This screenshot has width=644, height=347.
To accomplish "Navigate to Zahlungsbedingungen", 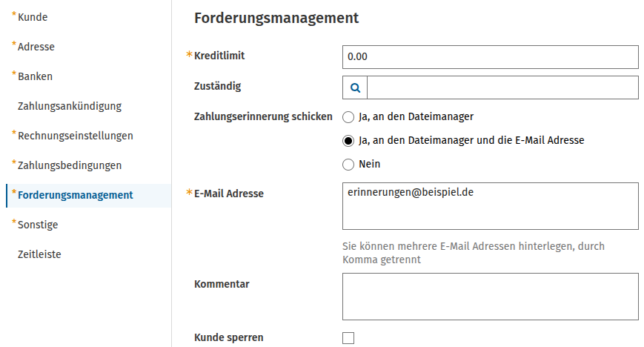I will 70,165.
